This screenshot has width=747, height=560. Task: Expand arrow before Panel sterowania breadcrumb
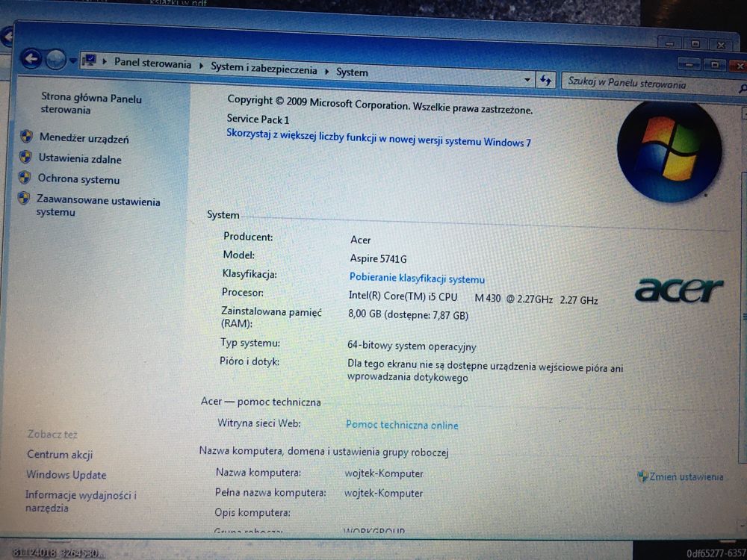point(105,61)
